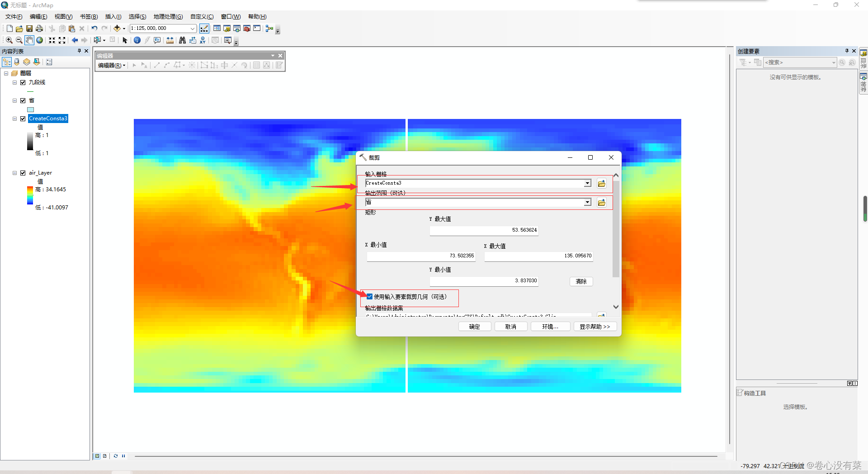Collapse the 九段线 layer legend
This screenshot has width=868, height=474.
coord(14,82)
